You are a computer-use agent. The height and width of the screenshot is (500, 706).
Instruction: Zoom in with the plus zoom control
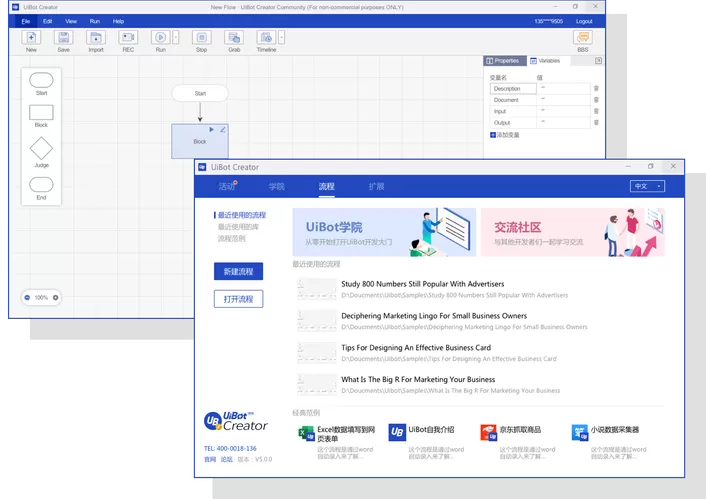point(55,298)
